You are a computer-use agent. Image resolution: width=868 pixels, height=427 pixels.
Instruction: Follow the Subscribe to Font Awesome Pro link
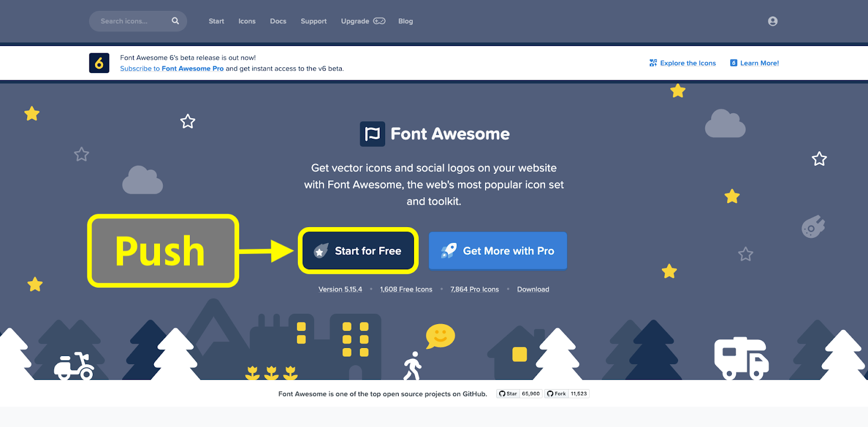(x=172, y=69)
